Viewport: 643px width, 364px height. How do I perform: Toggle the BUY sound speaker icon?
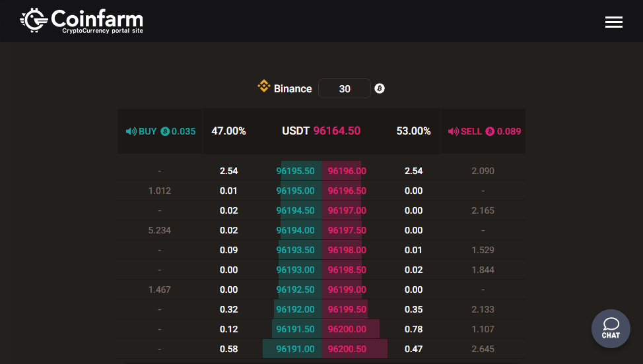(x=131, y=131)
